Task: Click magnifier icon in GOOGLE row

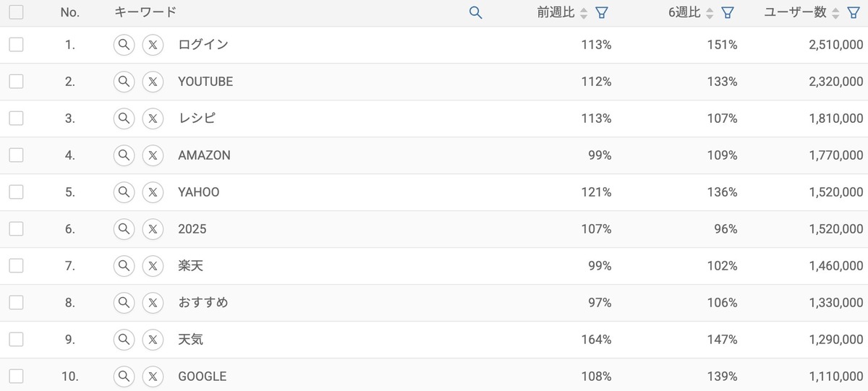Action: coord(124,377)
